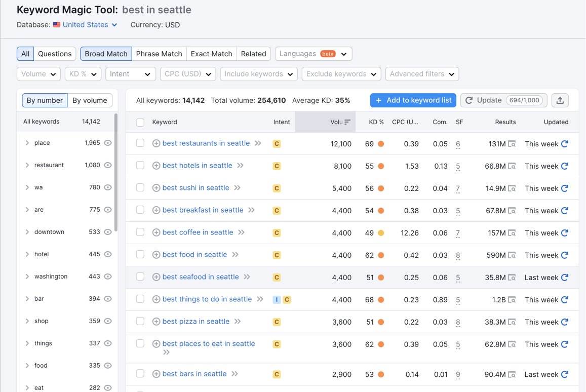This screenshot has width=586, height=392.
Task: Open the United States database selector
Action: pyautogui.click(x=90, y=25)
